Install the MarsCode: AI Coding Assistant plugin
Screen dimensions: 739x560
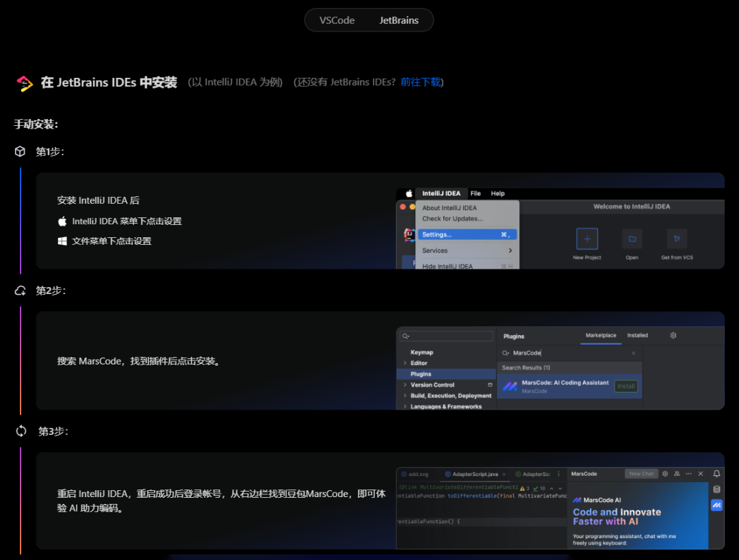point(626,386)
